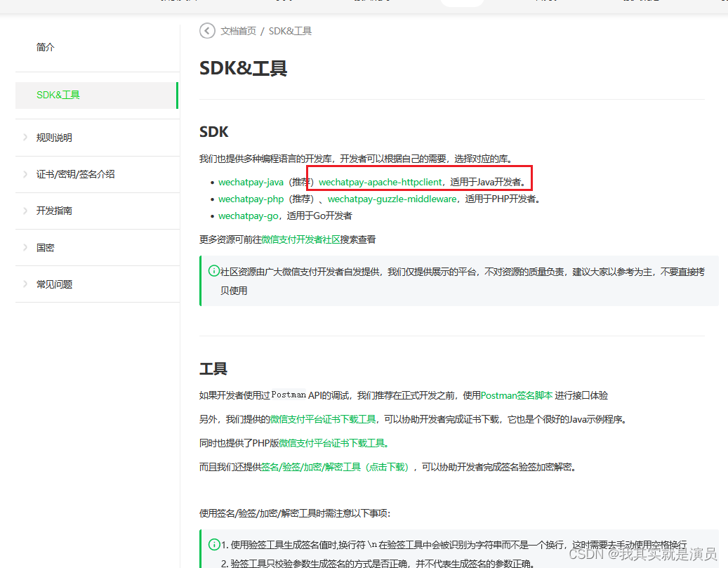Image resolution: width=728 pixels, height=568 pixels.
Task: Click the circular back arrow icon
Action: 207,31
